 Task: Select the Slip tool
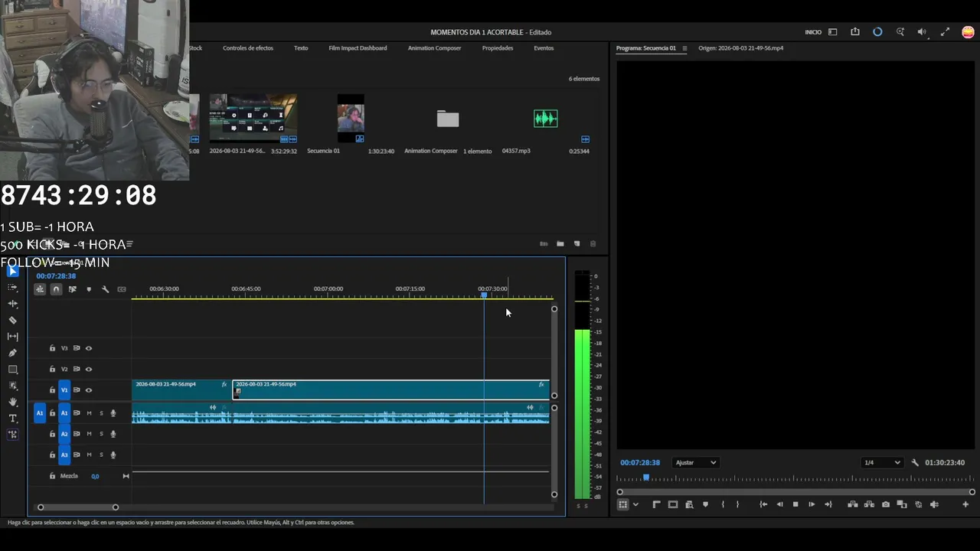point(12,337)
